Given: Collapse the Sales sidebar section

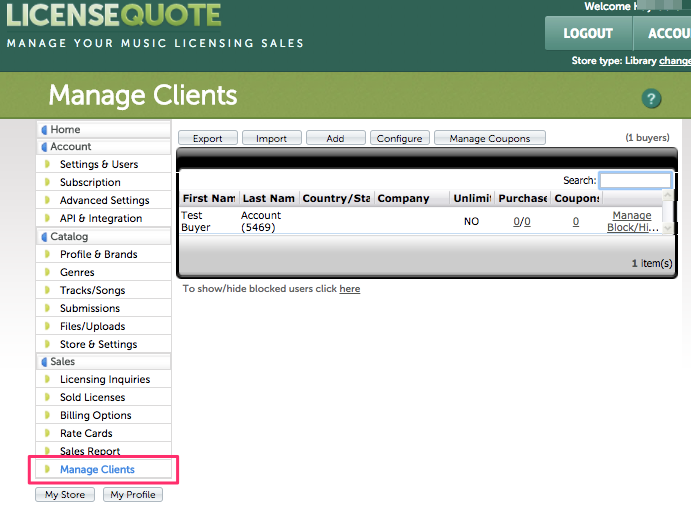Looking at the screenshot, I should pyautogui.click(x=62, y=362).
